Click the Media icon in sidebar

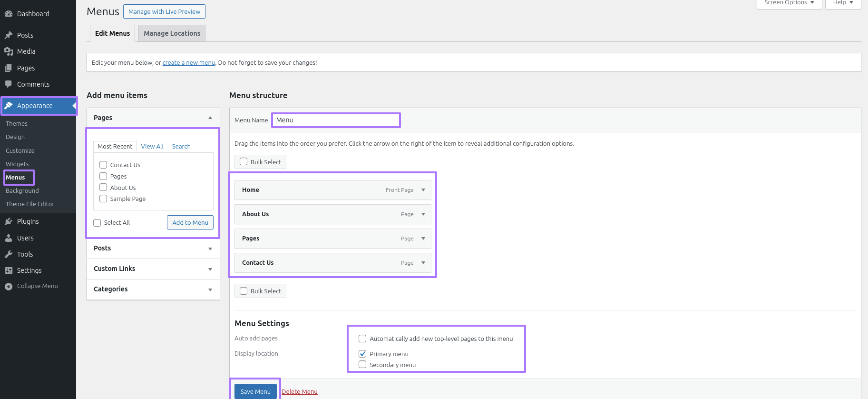click(x=9, y=51)
